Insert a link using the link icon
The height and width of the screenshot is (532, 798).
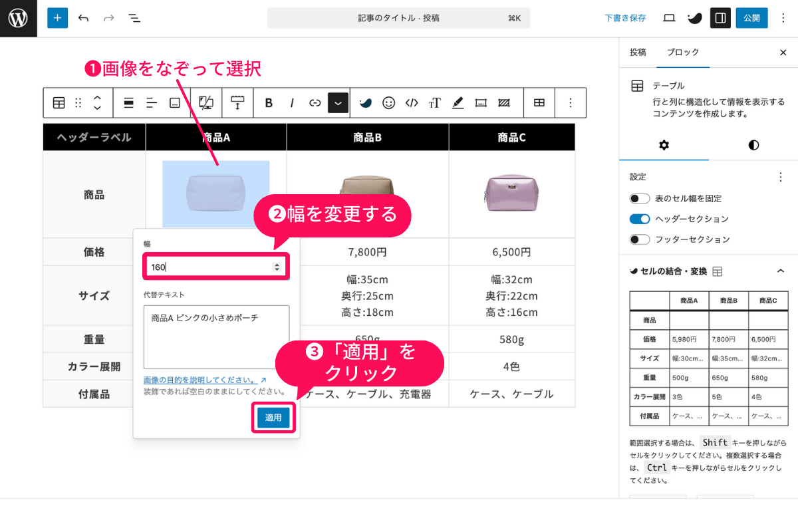315,102
